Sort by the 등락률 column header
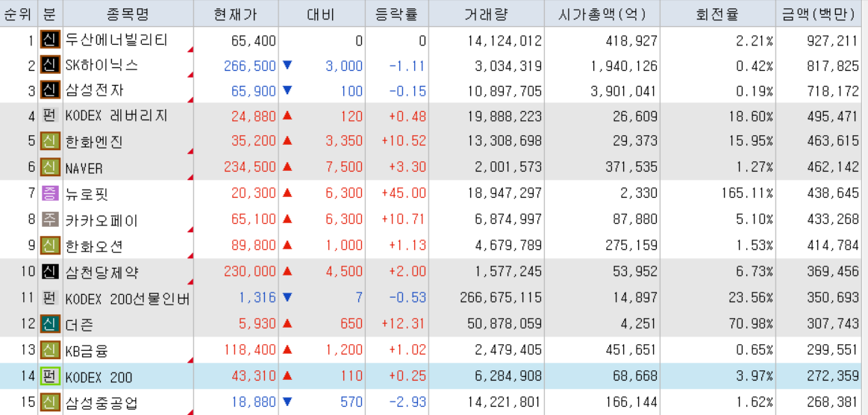This screenshot has width=868, height=415. coord(397,13)
